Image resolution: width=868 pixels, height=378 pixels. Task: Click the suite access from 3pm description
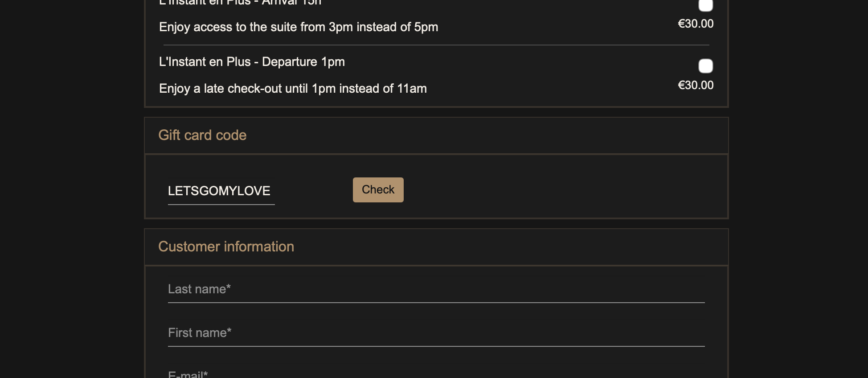pyautogui.click(x=299, y=27)
